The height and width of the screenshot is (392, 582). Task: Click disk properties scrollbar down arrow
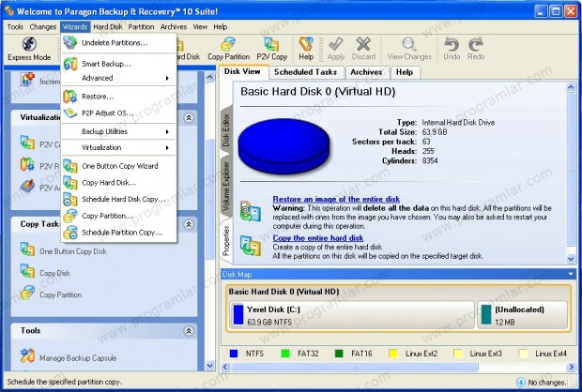[571, 259]
